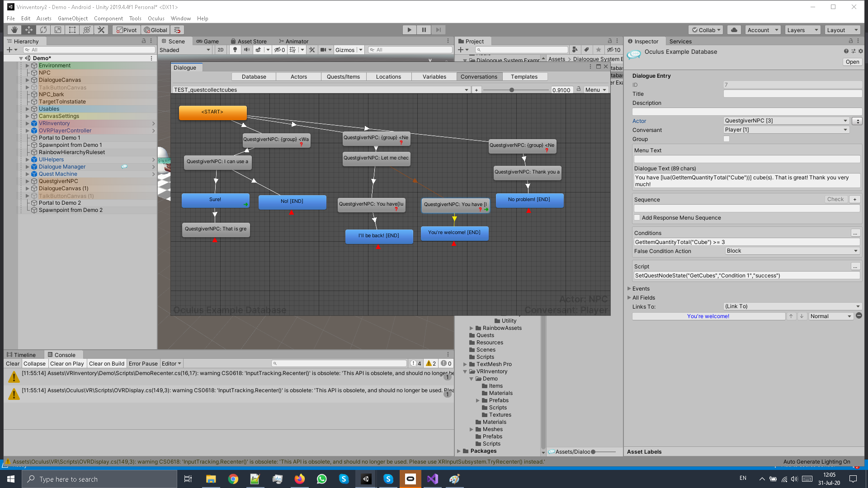
Task: Remove the You're welcome link
Action: (x=859, y=316)
